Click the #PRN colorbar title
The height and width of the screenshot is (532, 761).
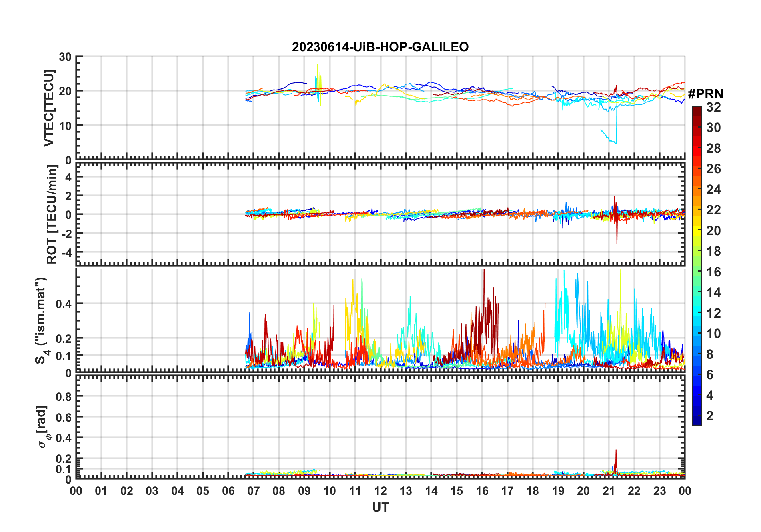pyautogui.click(x=705, y=94)
